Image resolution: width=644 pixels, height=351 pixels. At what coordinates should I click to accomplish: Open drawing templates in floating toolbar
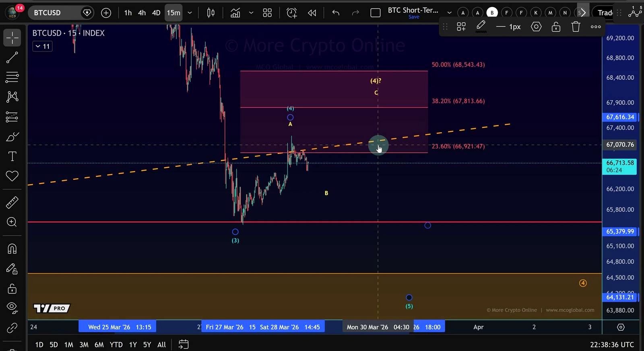click(461, 27)
